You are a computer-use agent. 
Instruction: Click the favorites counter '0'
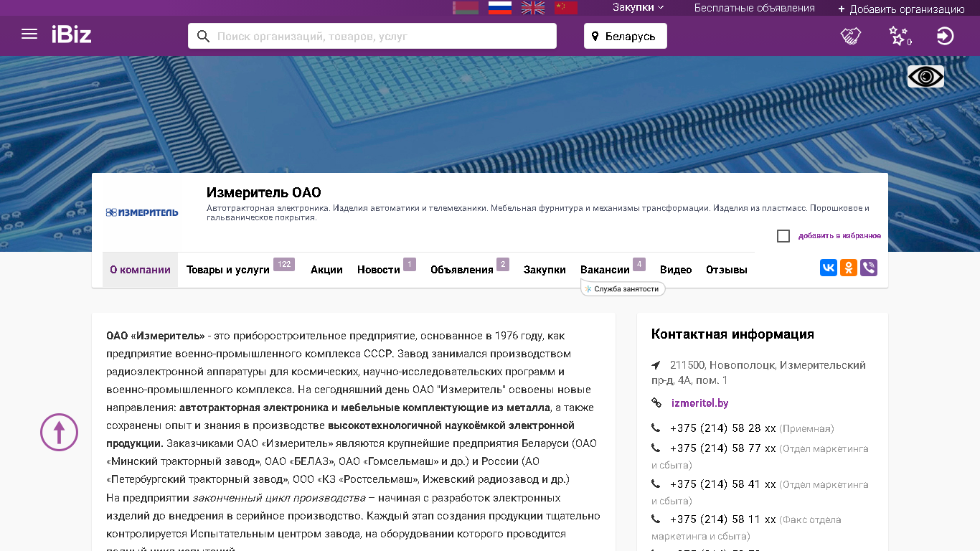tap(910, 42)
